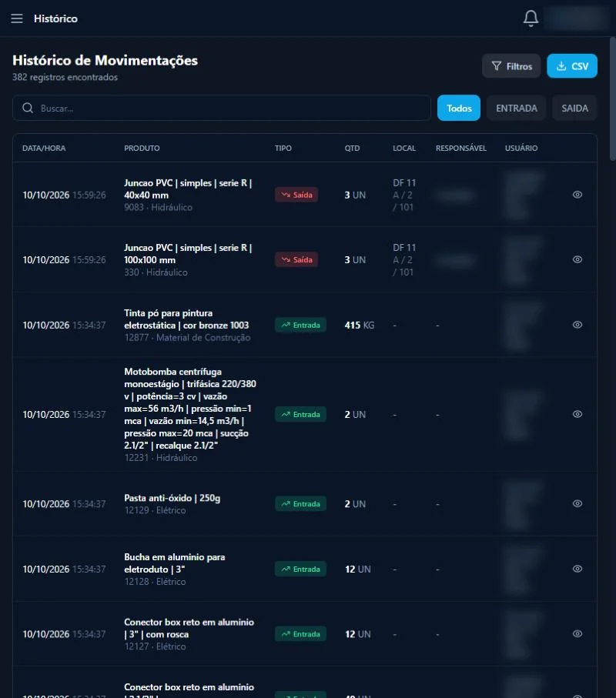Select product Bucha em aluminio para eletroduto

[175, 563]
